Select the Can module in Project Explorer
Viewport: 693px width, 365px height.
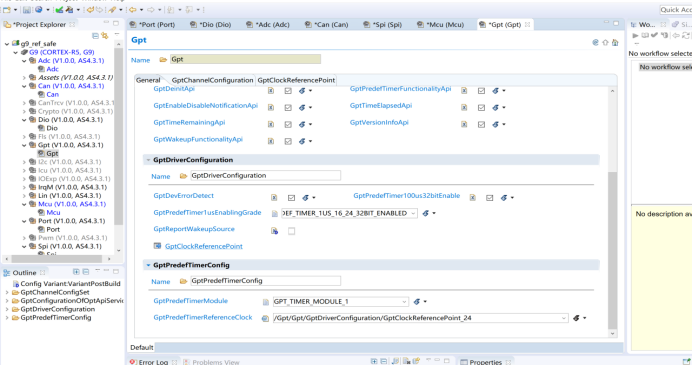tap(71, 86)
